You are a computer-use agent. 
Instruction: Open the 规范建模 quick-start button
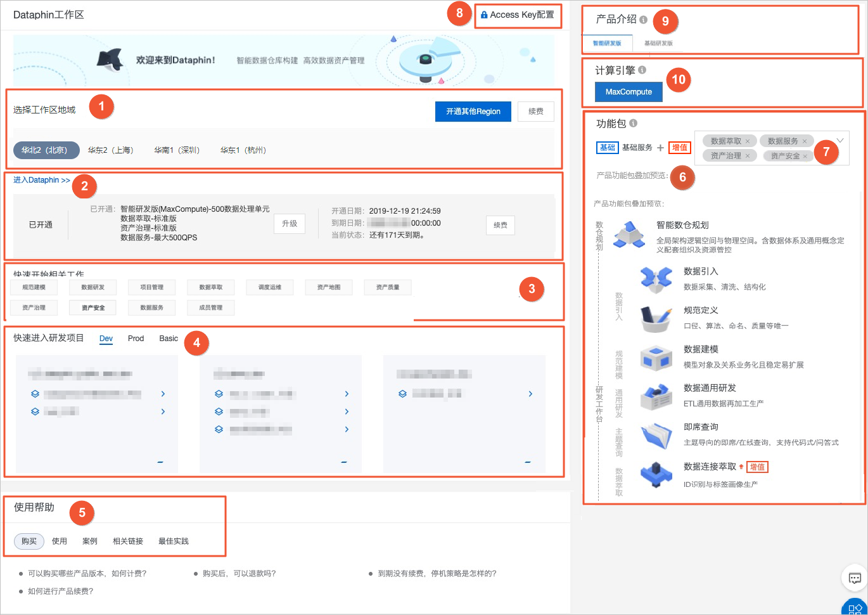[33, 287]
